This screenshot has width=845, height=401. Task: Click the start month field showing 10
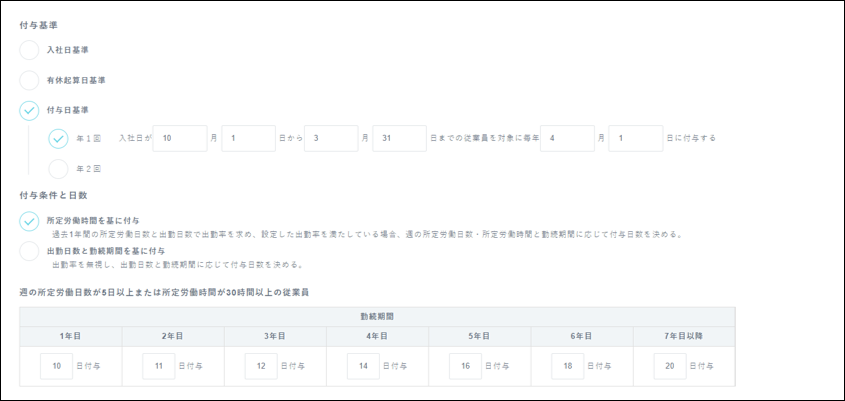pos(180,138)
